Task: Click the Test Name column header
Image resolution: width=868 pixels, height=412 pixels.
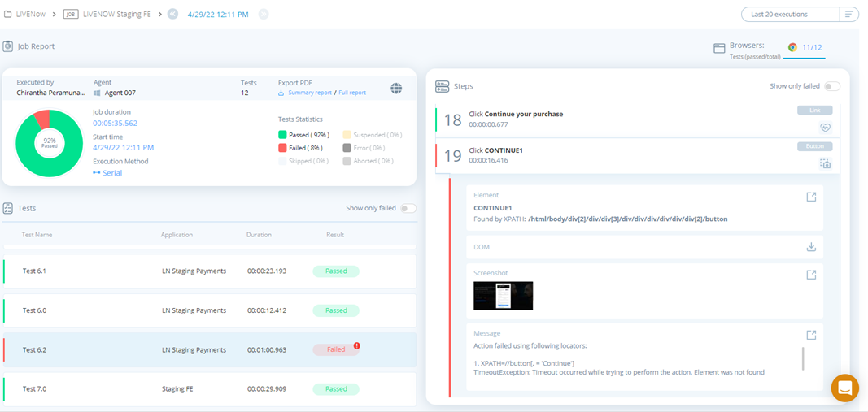Action: 37,235
